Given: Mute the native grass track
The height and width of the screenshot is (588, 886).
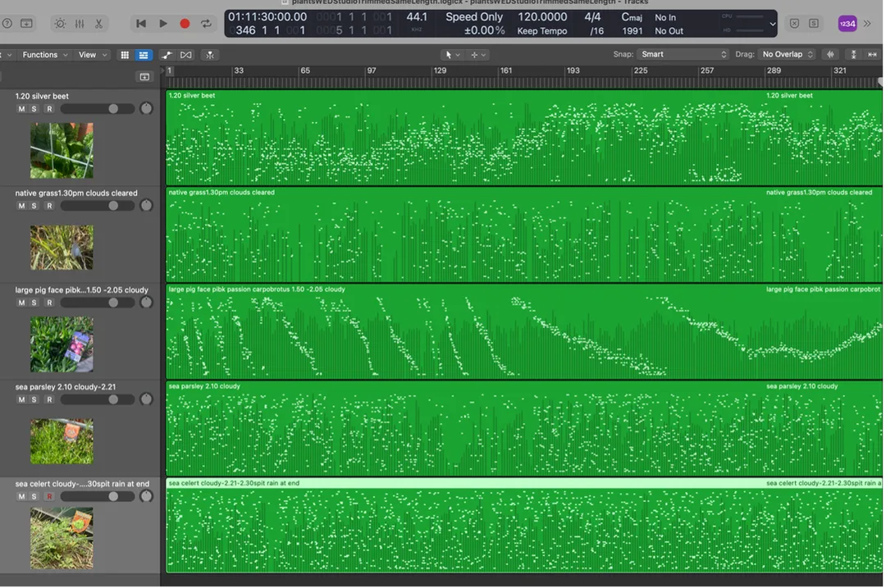Looking at the screenshot, I should click(x=21, y=206).
